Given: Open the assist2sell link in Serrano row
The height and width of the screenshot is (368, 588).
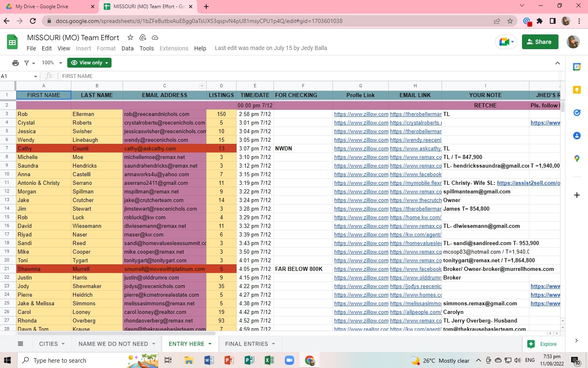Looking at the screenshot, I should pyautogui.click(x=528, y=183).
